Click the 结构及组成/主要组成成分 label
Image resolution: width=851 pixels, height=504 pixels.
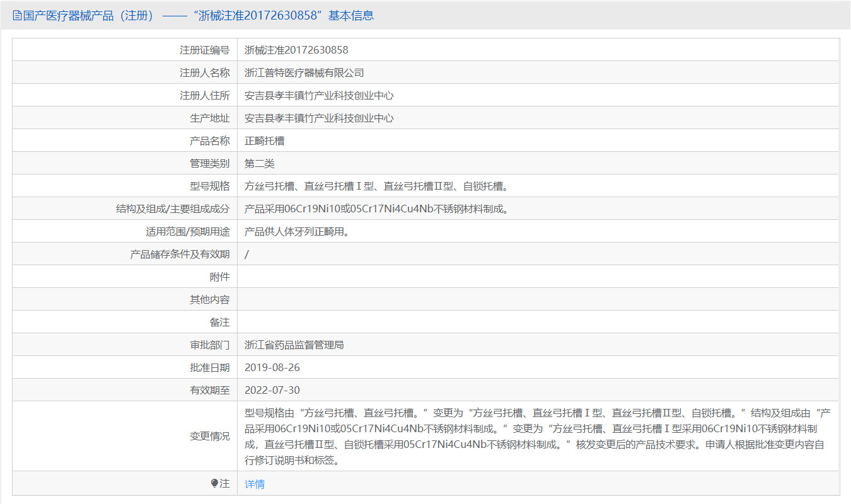click(173, 209)
